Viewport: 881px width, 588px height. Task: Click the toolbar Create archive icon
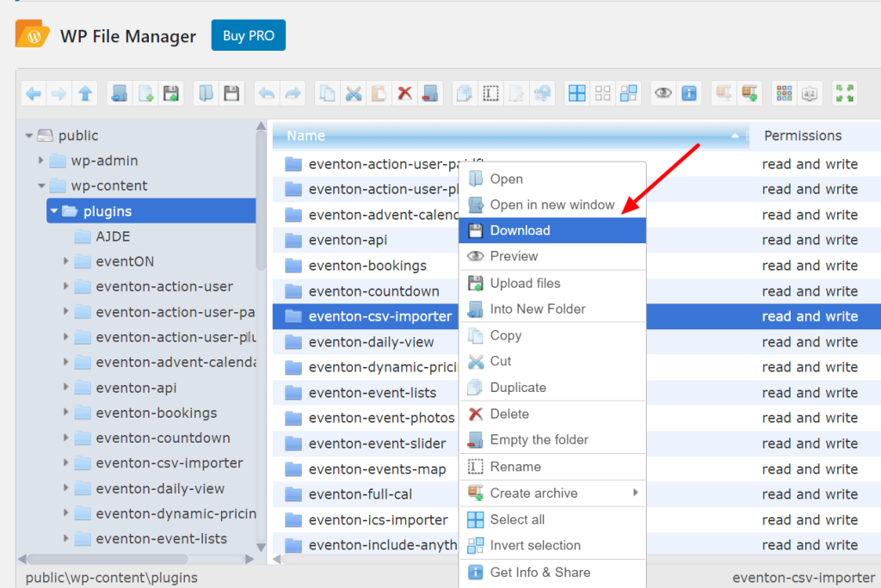tap(749, 93)
